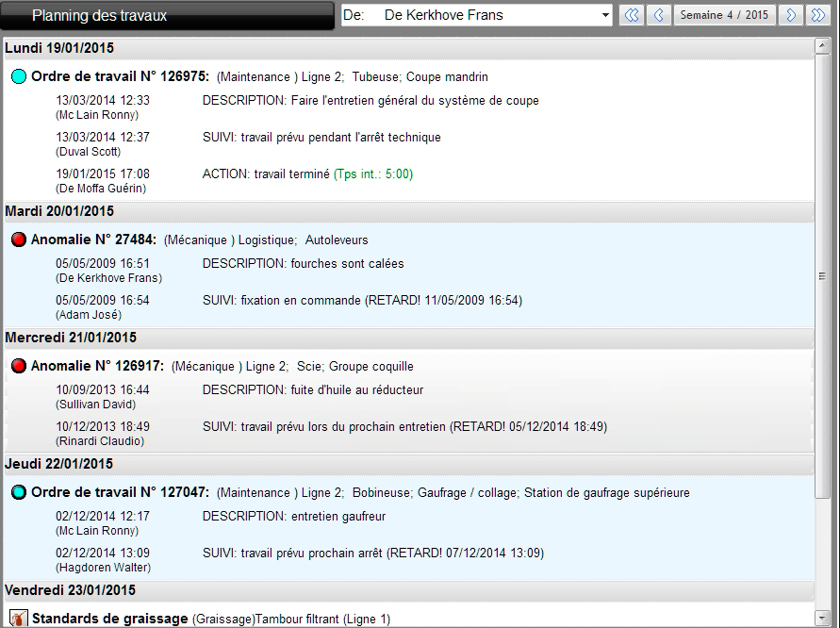This screenshot has height=628, width=840.
Task: Click red status dot of Anomalie 27484
Action: click(x=19, y=240)
